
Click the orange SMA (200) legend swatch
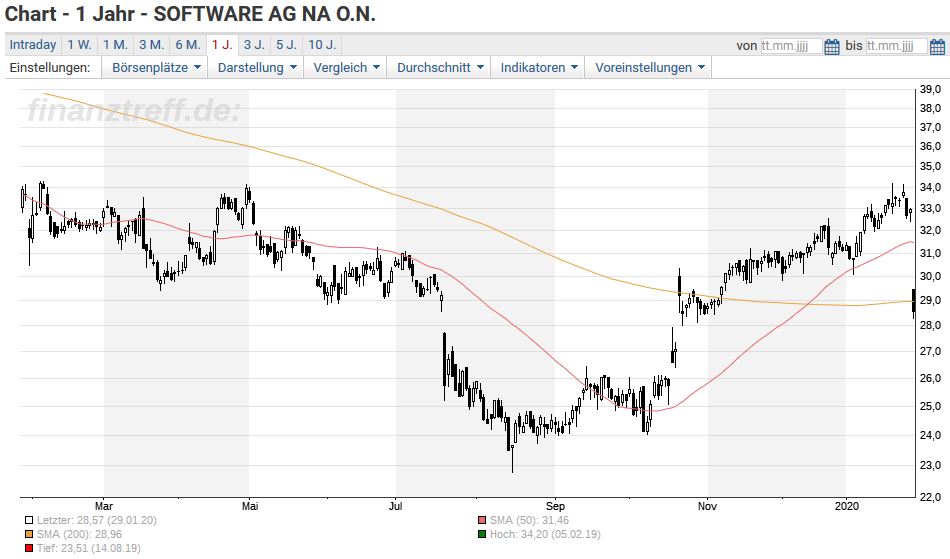[29, 534]
